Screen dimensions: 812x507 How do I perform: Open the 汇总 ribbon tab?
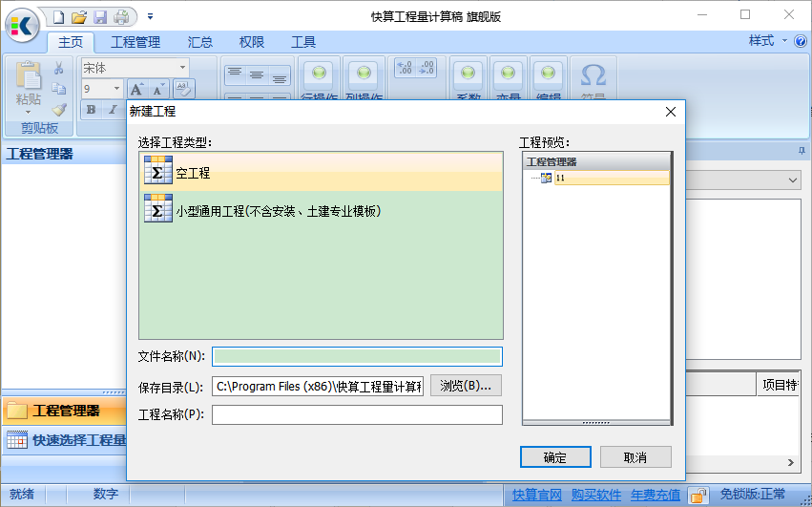(200, 42)
